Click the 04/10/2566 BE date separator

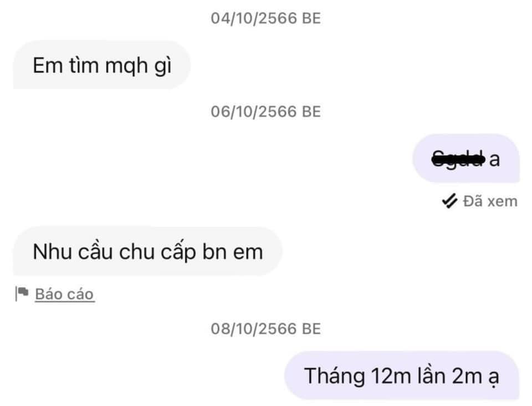point(265,18)
